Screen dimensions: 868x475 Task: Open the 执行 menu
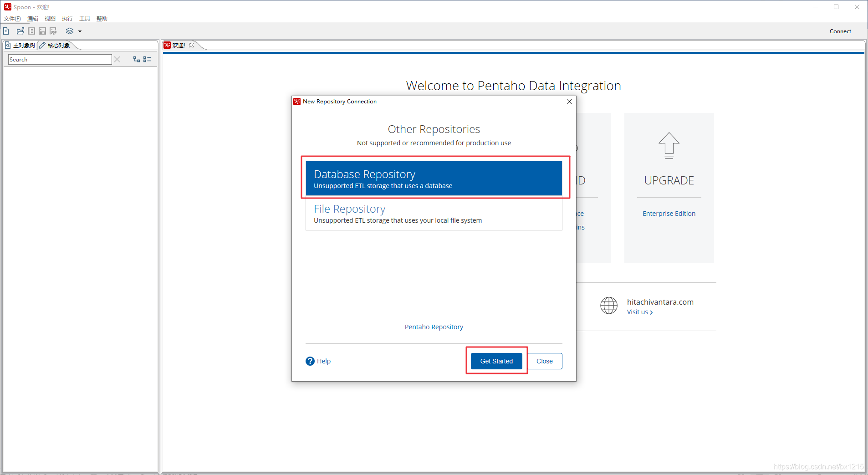click(67, 19)
